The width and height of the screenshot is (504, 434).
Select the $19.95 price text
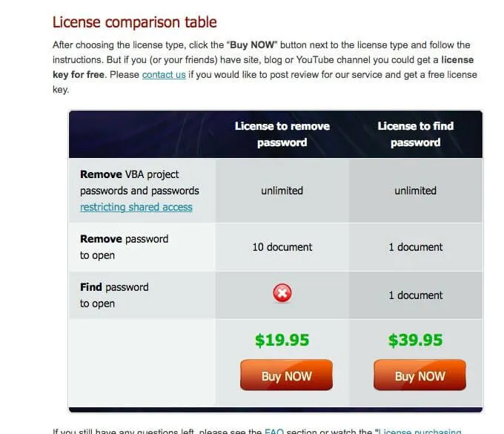click(282, 340)
